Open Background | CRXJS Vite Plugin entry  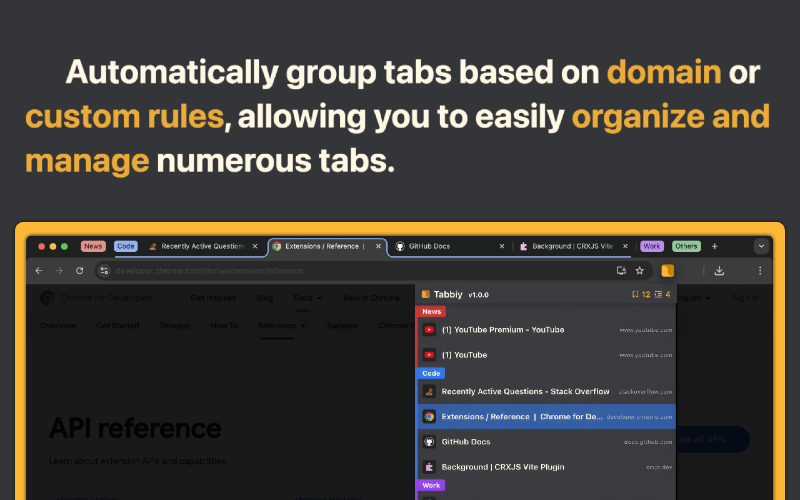[546, 466]
